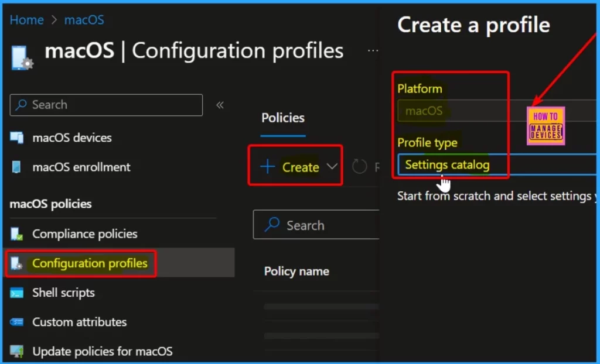Click the Home breadcrumb link
600x364 pixels.
tap(27, 20)
